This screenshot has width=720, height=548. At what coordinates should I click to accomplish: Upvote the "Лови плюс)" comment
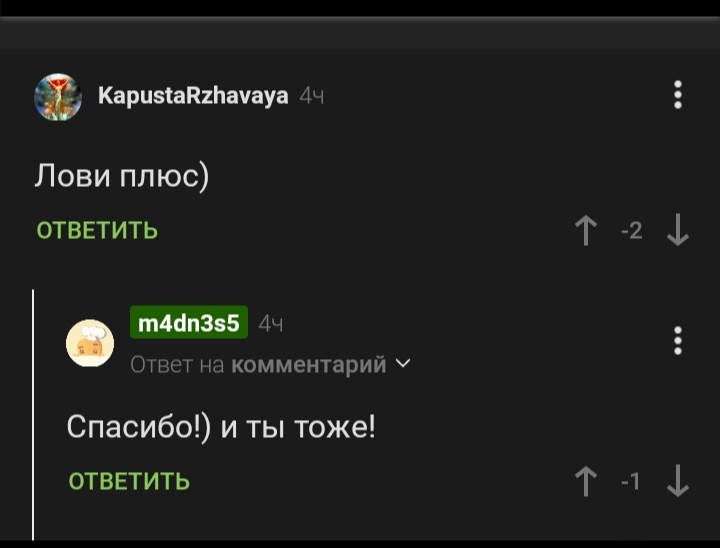[x=585, y=231]
